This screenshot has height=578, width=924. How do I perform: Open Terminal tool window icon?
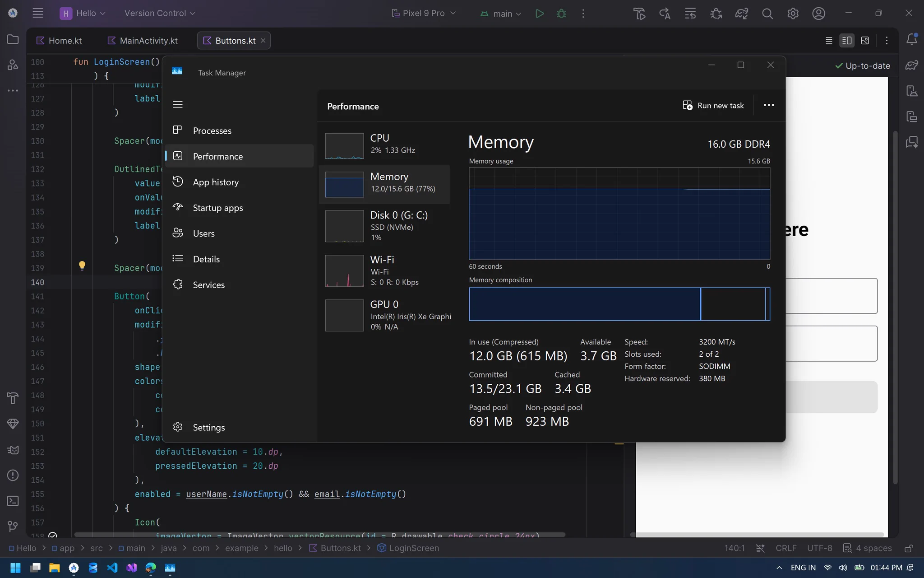coord(13,501)
